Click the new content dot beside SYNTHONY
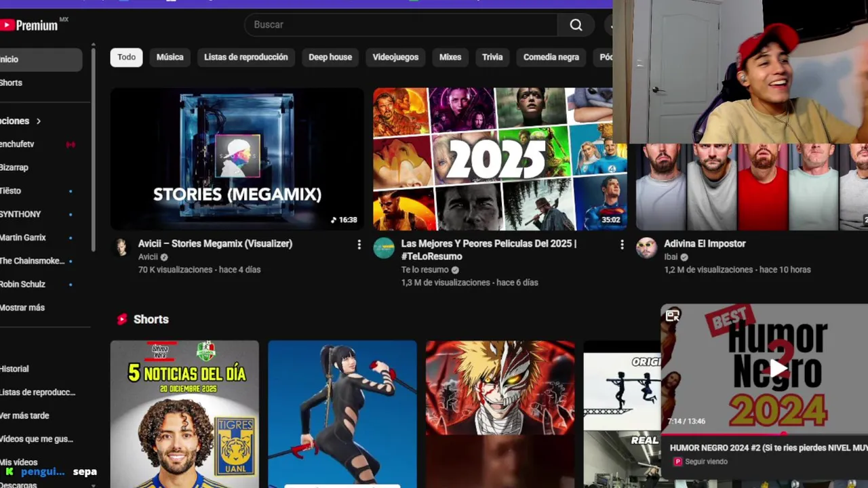The width and height of the screenshot is (868, 488). (x=71, y=215)
